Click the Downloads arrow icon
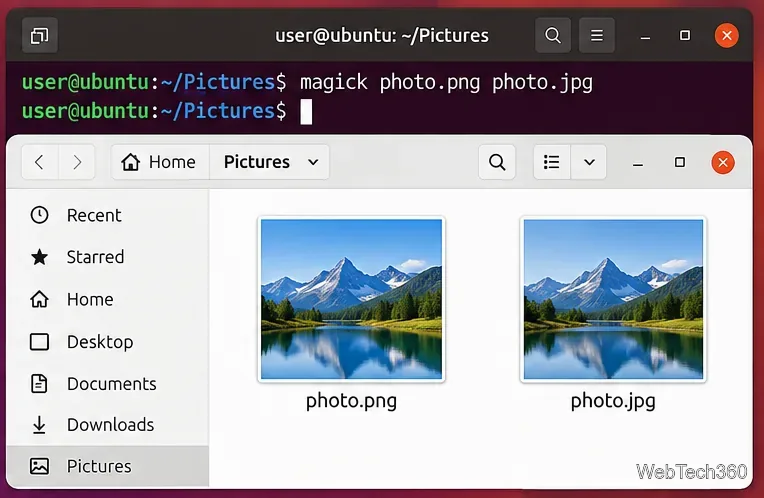The height and width of the screenshot is (498, 764). (x=39, y=425)
